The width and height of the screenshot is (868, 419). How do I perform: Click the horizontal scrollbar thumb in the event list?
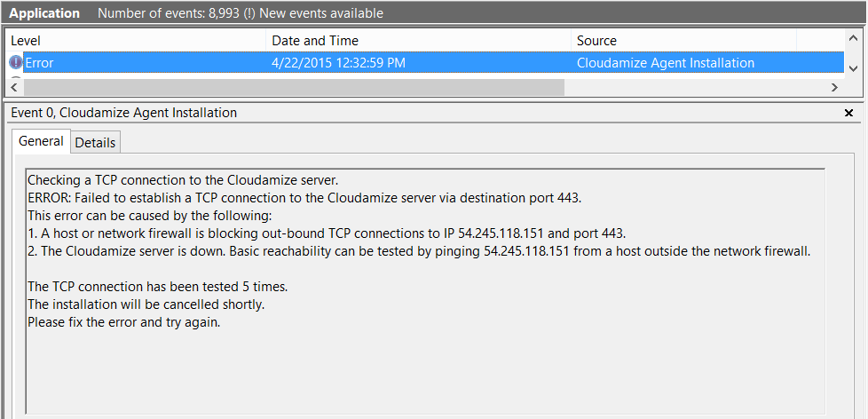[x=293, y=87]
